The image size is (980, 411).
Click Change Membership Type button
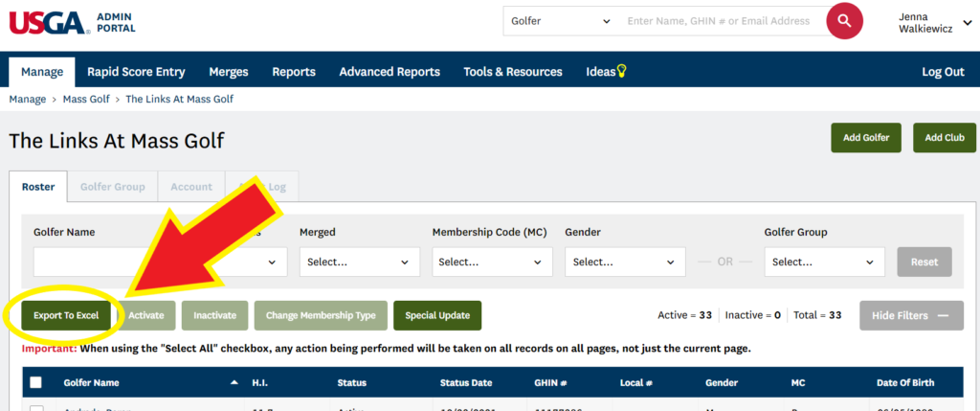coord(321,315)
